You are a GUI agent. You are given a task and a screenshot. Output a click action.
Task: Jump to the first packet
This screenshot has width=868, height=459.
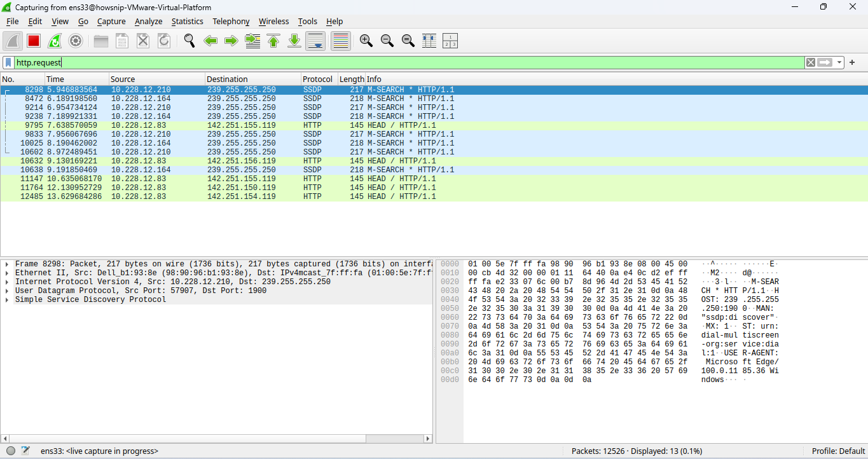(x=273, y=41)
